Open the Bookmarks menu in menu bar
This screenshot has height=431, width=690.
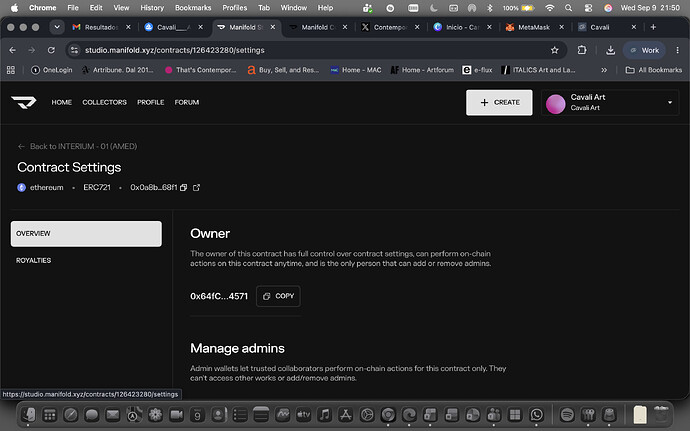pyautogui.click(x=193, y=8)
